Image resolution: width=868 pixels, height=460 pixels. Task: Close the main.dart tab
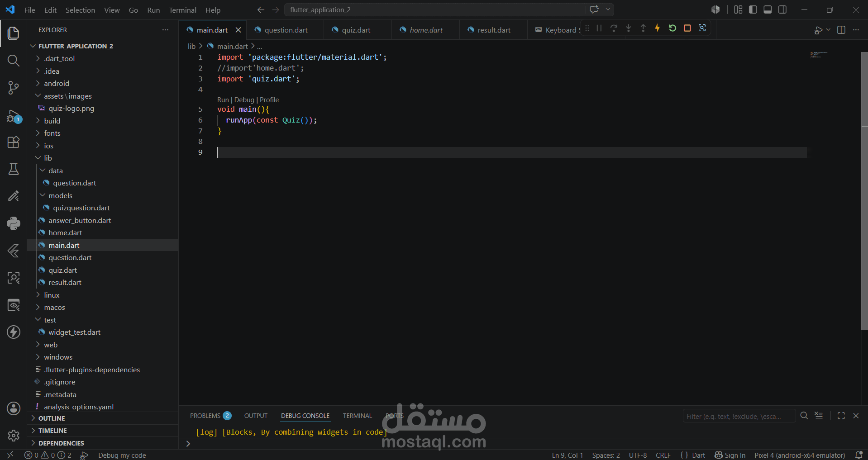(238, 30)
